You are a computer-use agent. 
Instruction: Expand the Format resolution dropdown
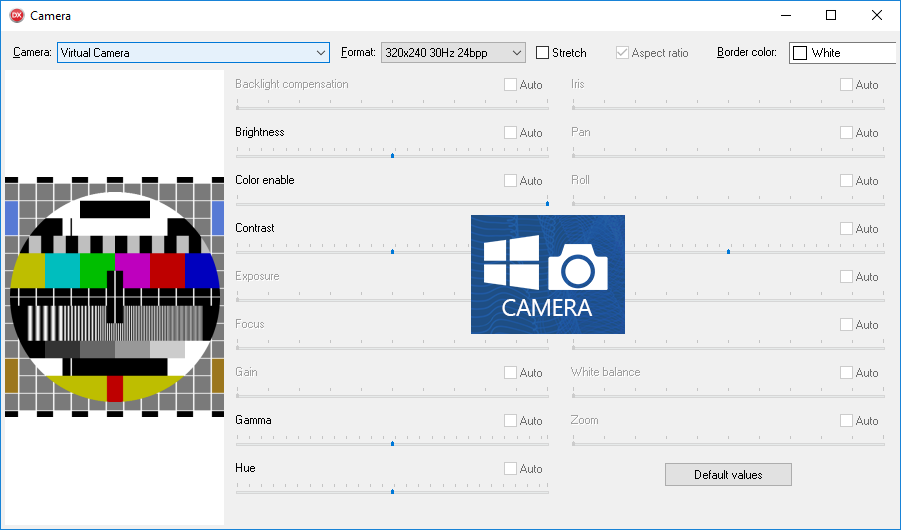(x=453, y=52)
